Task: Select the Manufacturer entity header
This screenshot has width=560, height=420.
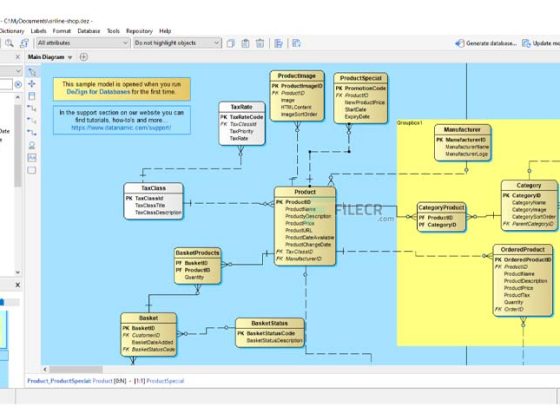Action: pos(462,130)
